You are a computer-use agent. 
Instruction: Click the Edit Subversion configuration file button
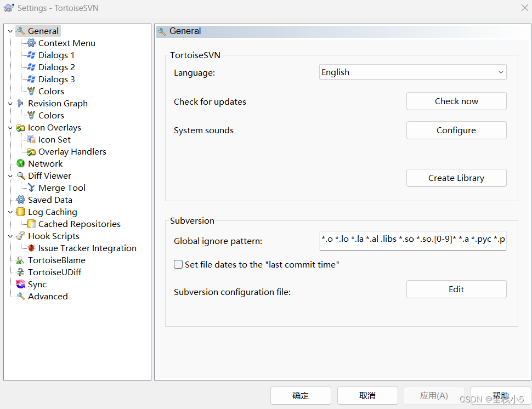(456, 289)
